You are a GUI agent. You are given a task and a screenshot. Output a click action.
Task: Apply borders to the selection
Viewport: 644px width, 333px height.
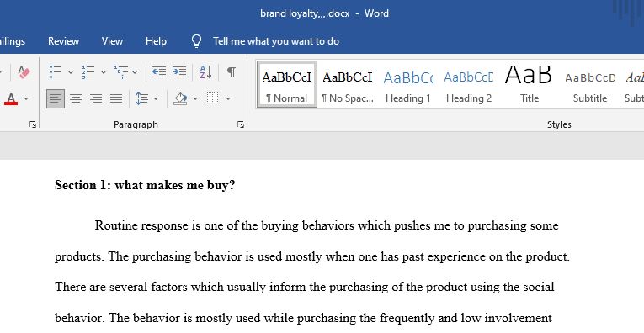(x=213, y=98)
